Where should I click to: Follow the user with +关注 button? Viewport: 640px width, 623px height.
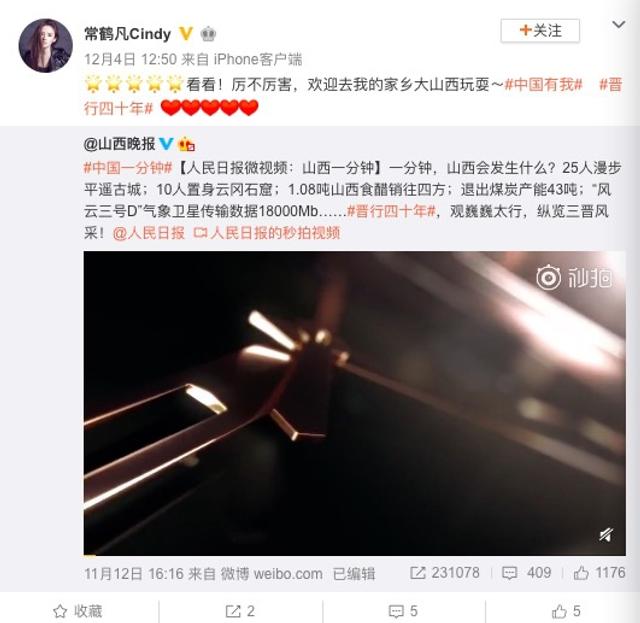pyautogui.click(x=540, y=31)
